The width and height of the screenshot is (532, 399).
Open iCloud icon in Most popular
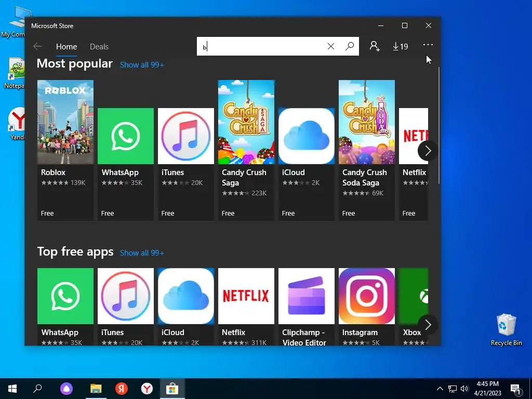coord(307,136)
